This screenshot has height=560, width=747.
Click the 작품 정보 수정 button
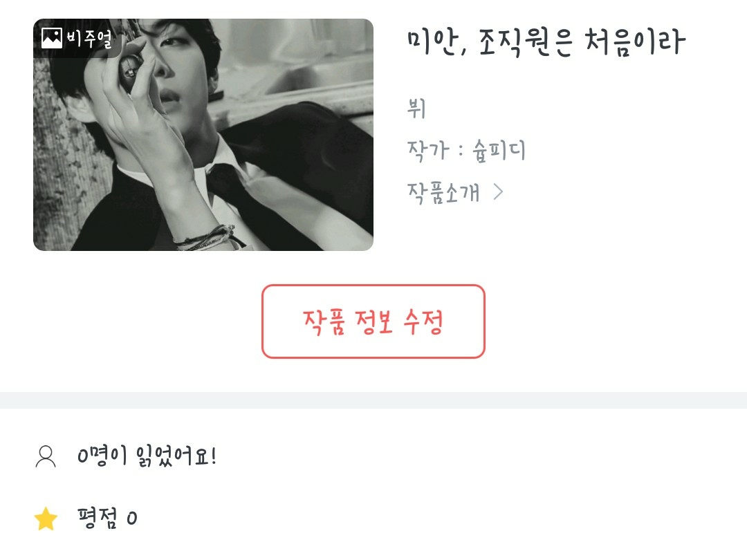coord(373,321)
